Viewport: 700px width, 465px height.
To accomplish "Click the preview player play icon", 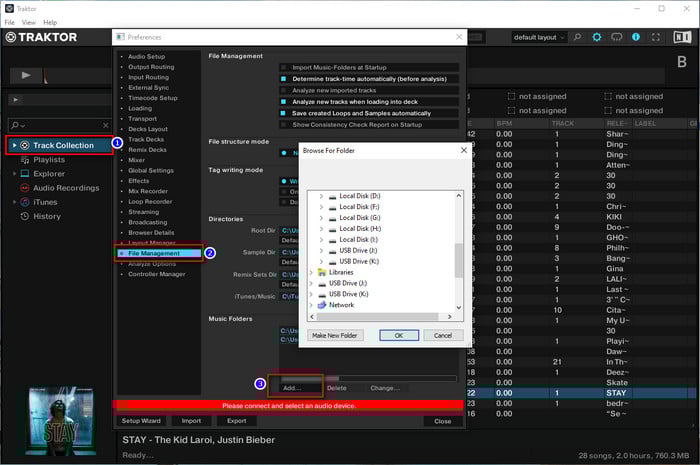I will pos(16,100).
